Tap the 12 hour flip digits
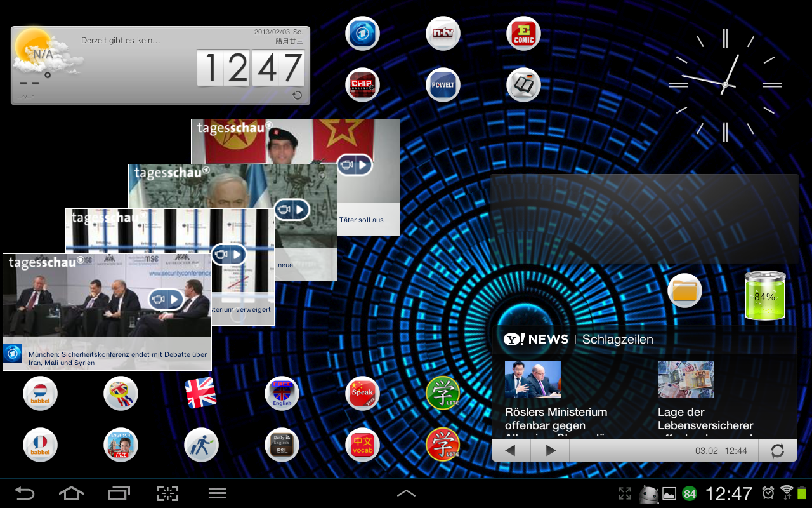This screenshot has width=812, height=508. click(224, 68)
